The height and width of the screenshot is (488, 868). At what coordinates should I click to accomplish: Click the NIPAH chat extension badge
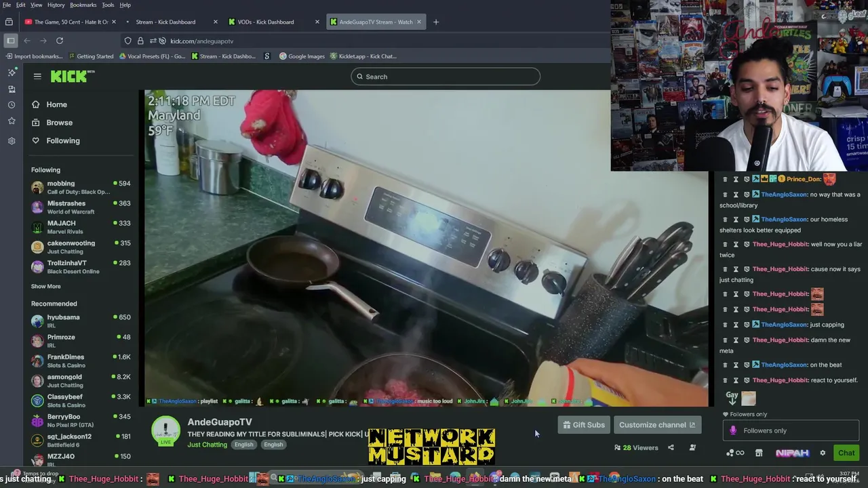792,453
